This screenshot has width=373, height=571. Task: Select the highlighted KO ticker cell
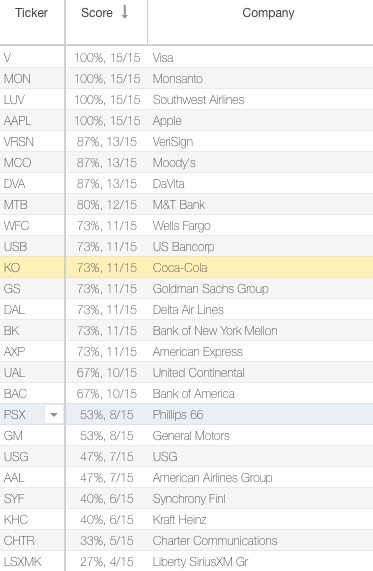[32, 268]
